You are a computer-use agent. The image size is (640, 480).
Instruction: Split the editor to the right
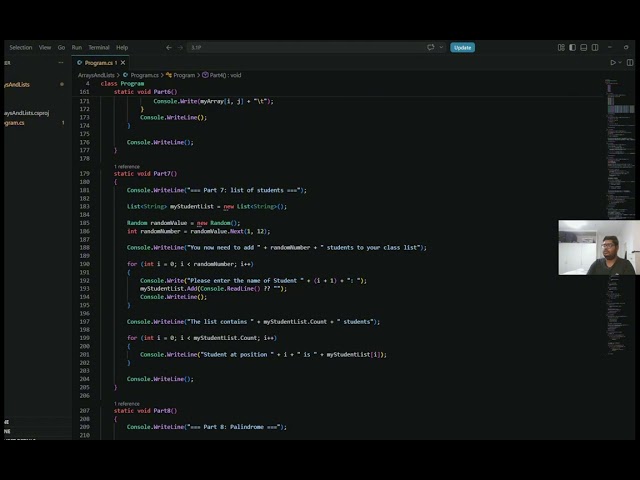(x=630, y=62)
